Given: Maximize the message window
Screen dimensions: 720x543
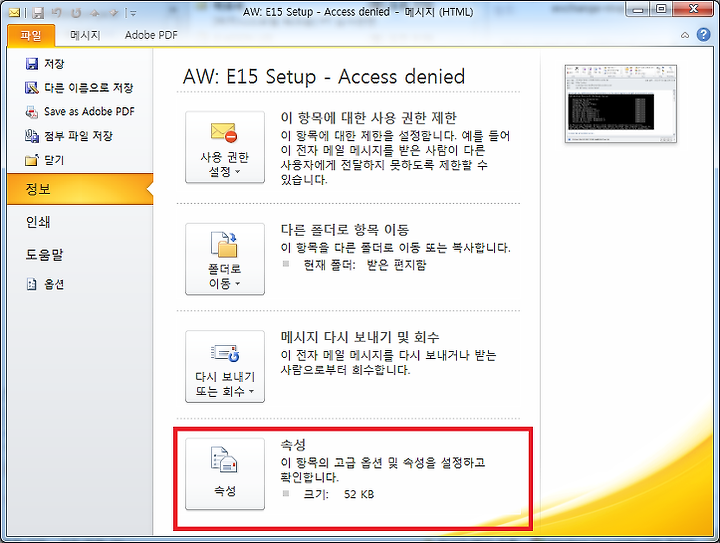Looking at the screenshot, I should pyautogui.click(x=661, y=9).
